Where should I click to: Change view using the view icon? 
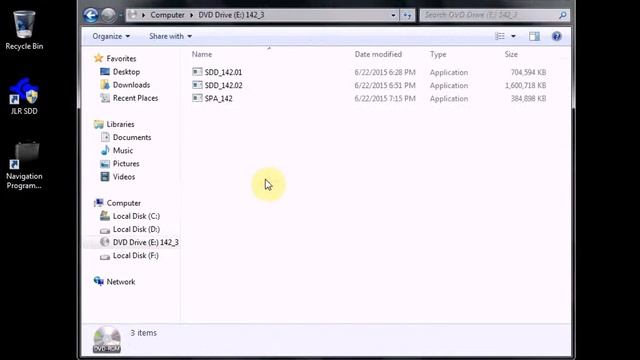(x=500, y=36)
